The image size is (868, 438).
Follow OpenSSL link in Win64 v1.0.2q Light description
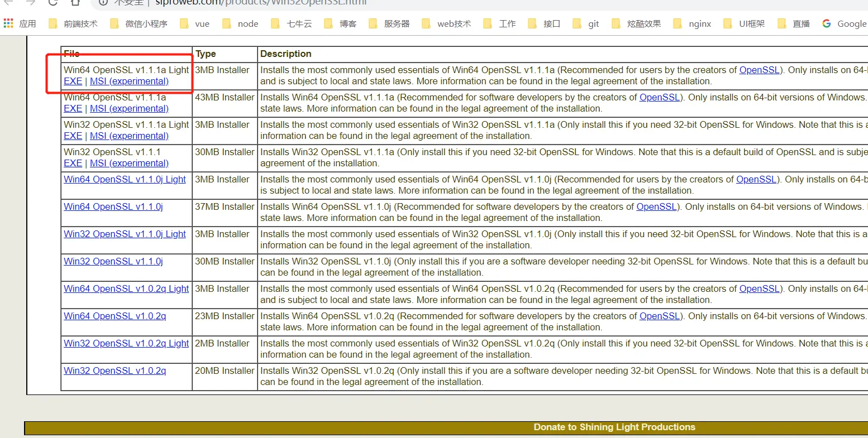pos(760,288)
